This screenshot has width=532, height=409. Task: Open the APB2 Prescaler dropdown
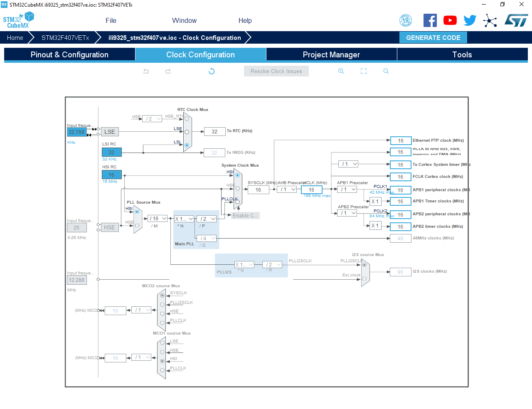coord(347,213)
